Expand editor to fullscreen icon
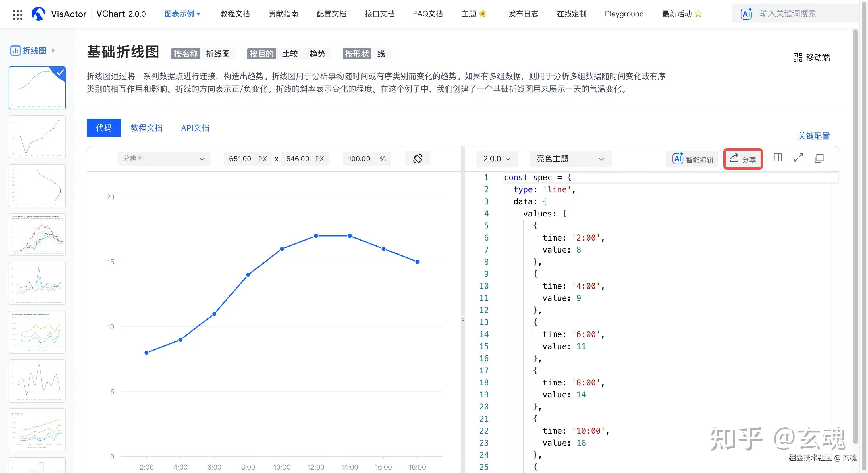Image resolution: width=868 pixels, height=473 pixels. [798, 158]
